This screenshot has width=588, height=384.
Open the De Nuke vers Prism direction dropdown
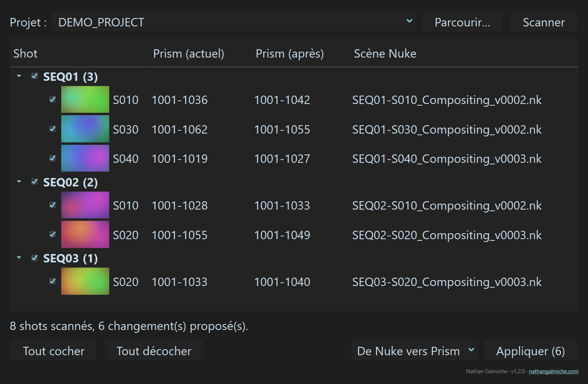coord(414,350)
